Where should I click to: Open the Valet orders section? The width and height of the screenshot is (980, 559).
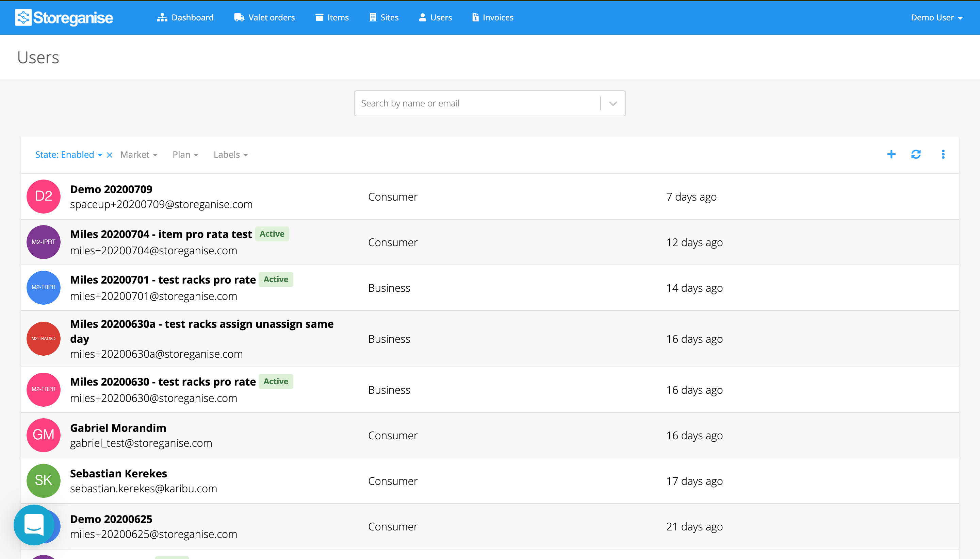coord(264,18)
